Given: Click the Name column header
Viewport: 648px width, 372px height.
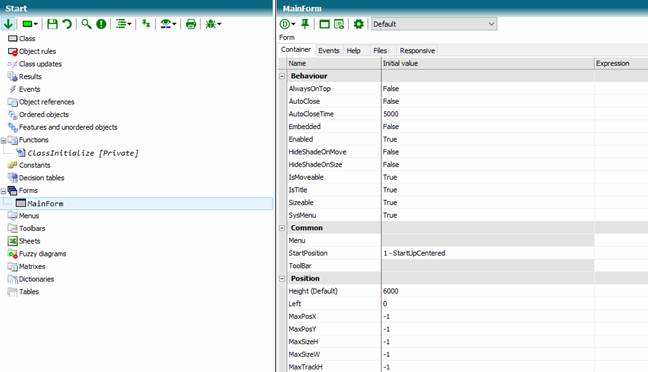Looking at the screenshot, I should [334, 63].
